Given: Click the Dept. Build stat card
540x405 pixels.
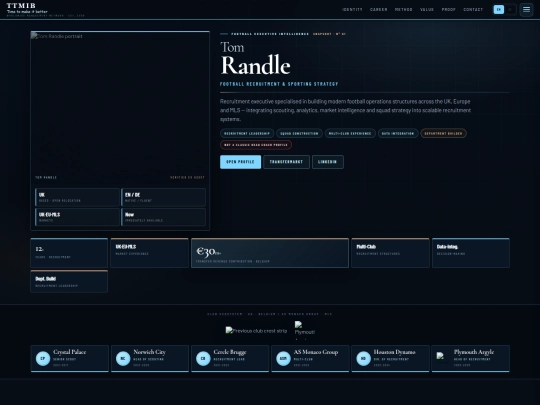Looking at the screenshot, I should click(69, 281).
